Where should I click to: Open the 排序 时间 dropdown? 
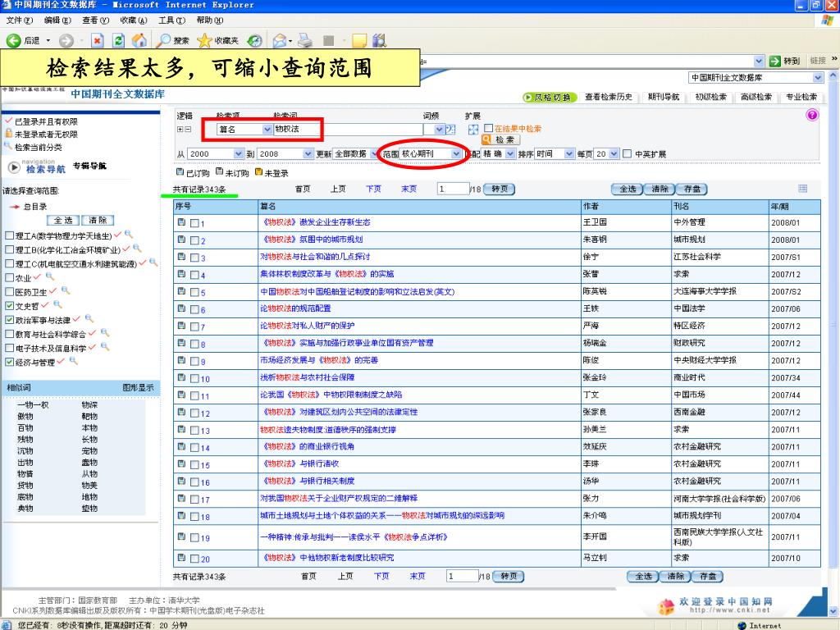coord(569,153)
